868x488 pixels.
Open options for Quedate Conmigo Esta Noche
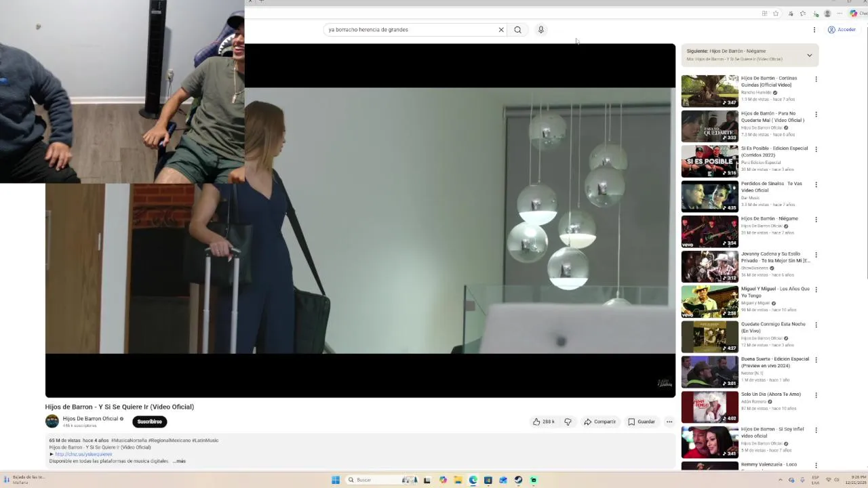click(x=816, y=325)
